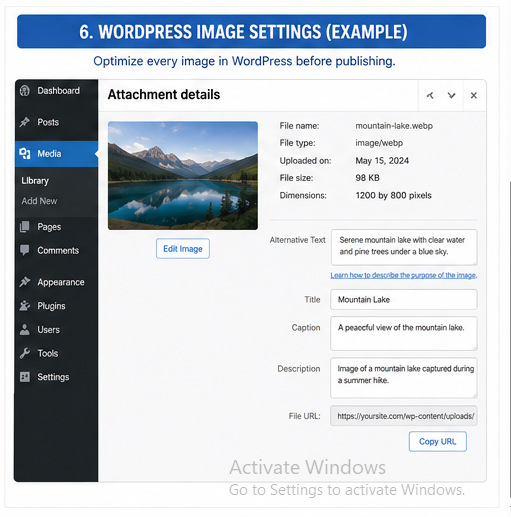Click the Comments speech bubble icon

[25, 250]
